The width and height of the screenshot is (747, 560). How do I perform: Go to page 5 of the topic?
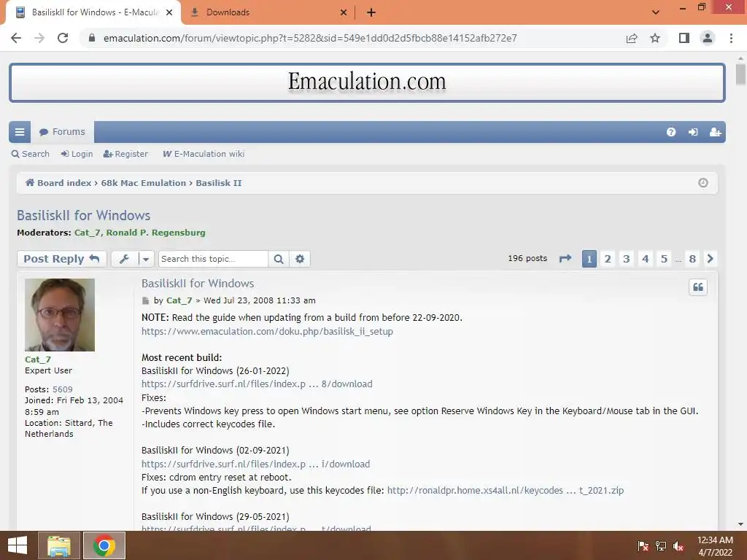pyautogui.click(x=664, y=259)
